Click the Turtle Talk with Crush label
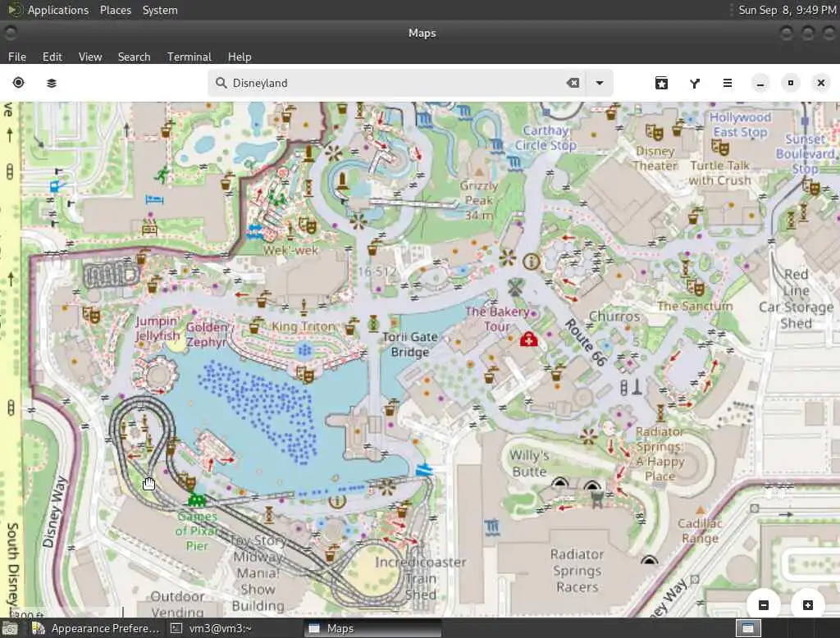Viewport: 840px width, 638px height. click(x=720, y=172)
